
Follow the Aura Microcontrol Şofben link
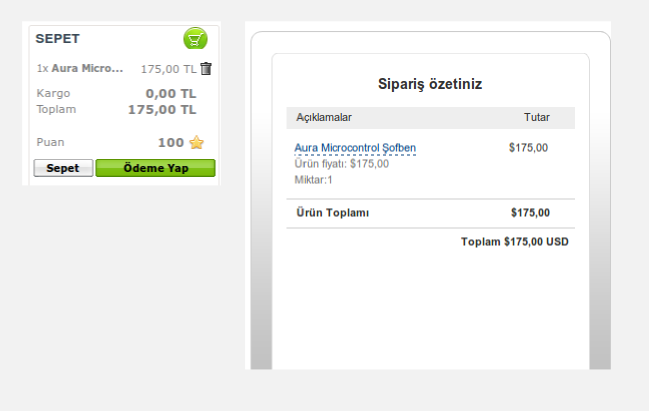point(355,148)
